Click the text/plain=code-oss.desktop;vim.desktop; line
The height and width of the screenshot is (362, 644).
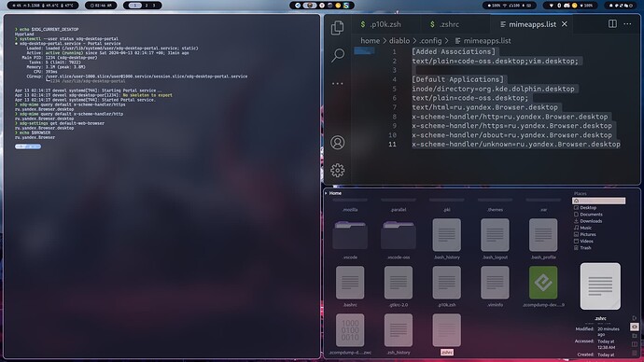[495, 61]
